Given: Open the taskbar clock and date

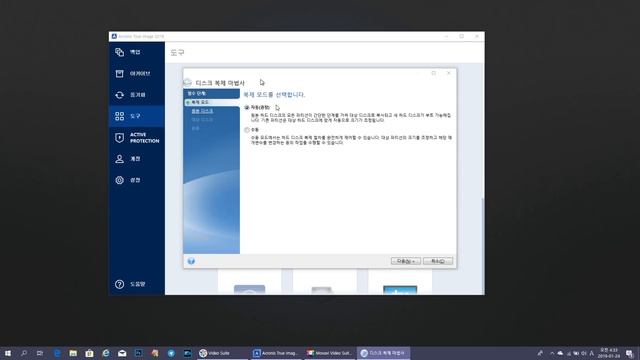Looking at the screenshot, I should coord(609,353).
